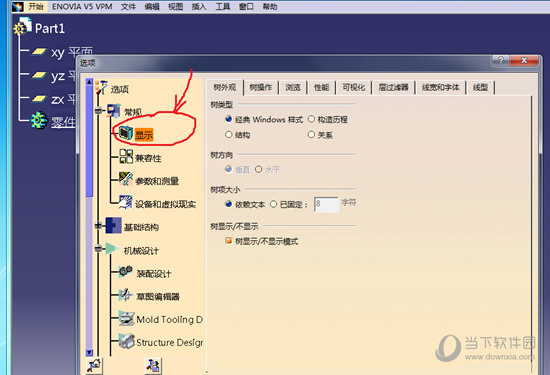The image size is (550, 375).
Task: Switch to the 可视化 tab
Action: pos(354,87)
